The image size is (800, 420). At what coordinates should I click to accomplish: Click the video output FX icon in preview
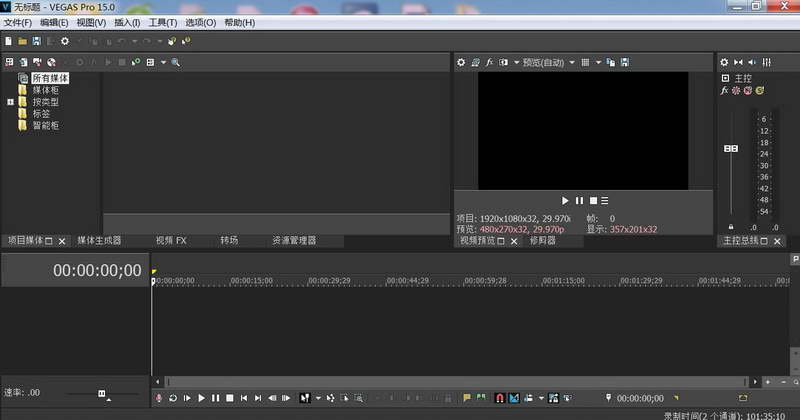click(489, 62)
